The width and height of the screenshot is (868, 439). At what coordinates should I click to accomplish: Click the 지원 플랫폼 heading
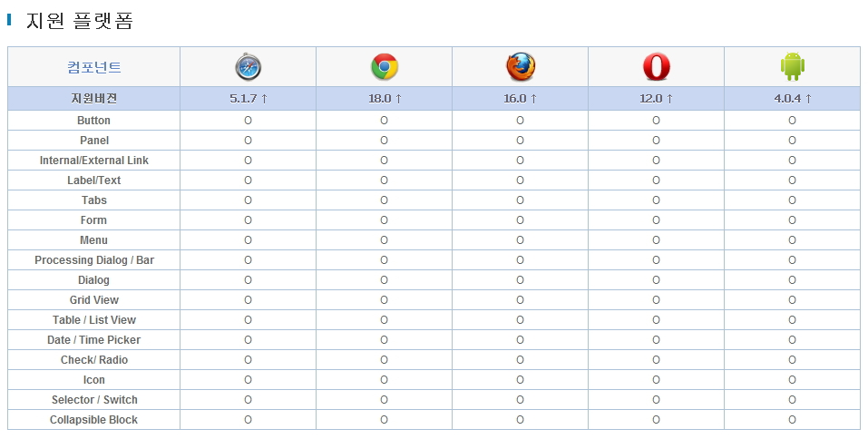pyautogui.click(x=80, y=21)
